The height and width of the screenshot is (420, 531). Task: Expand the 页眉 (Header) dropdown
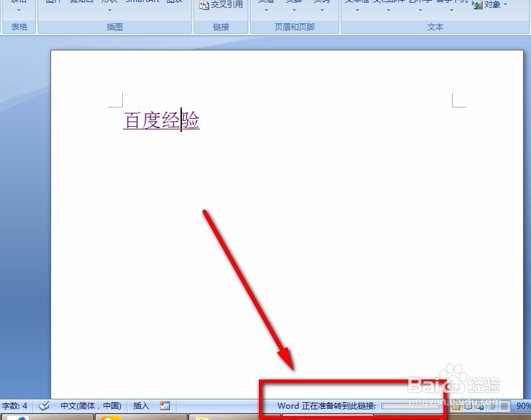click(x=265, y=5)
